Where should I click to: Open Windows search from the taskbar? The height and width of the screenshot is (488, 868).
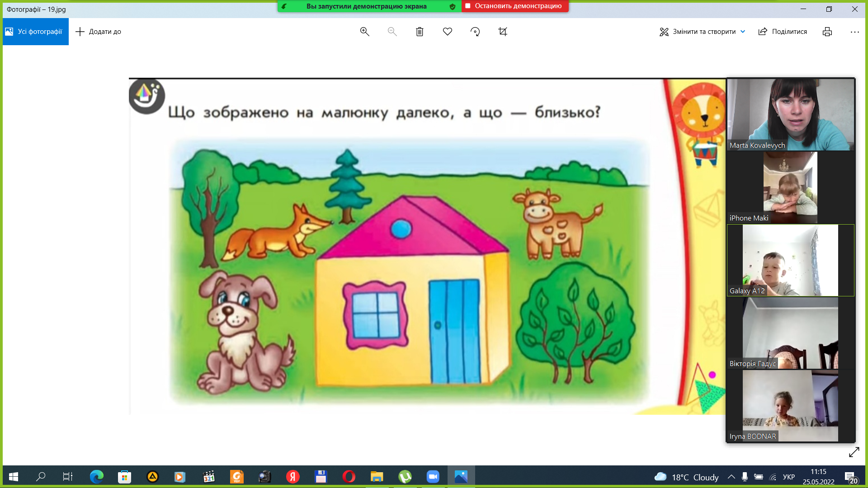(x=41, y=476)
